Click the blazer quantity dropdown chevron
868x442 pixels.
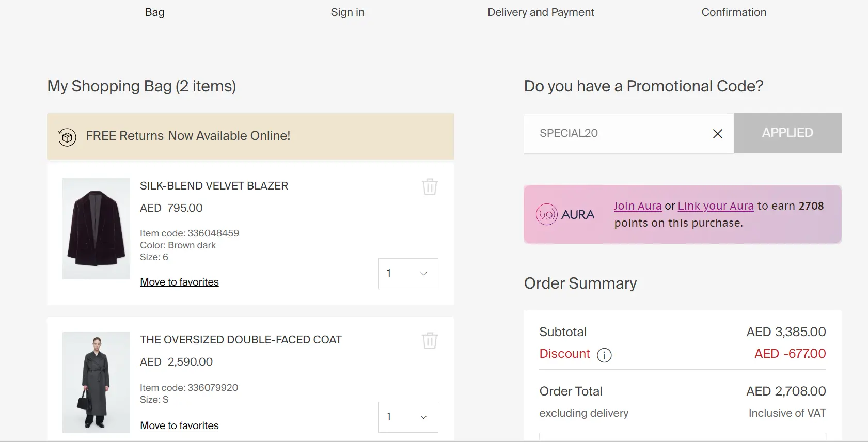[x=422, y=273]
